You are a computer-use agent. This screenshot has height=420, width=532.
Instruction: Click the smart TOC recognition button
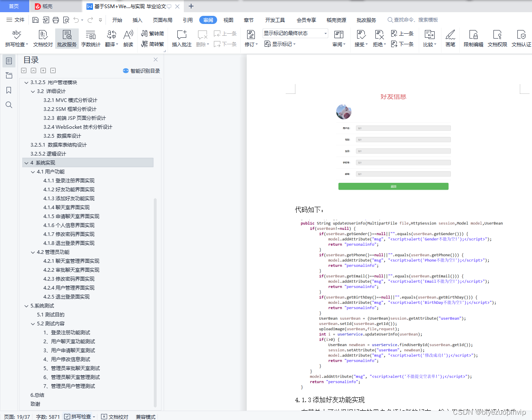[x=141, y=71]
